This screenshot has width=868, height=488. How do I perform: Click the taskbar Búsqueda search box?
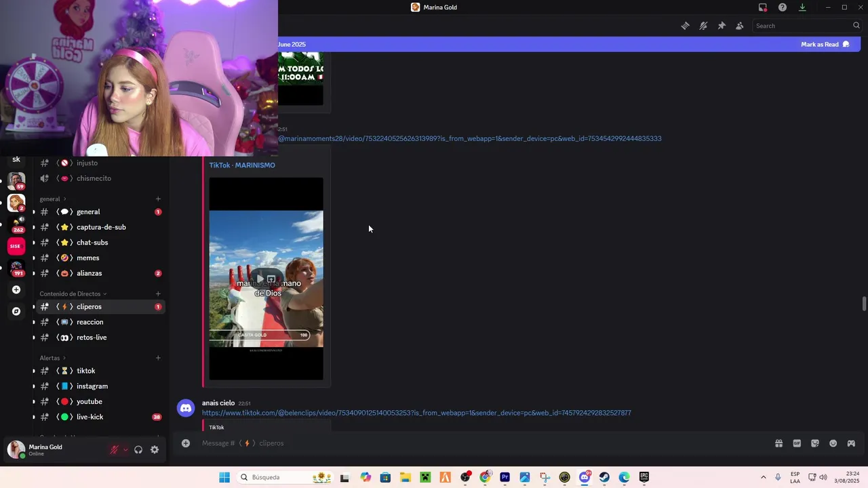(285, 477)
